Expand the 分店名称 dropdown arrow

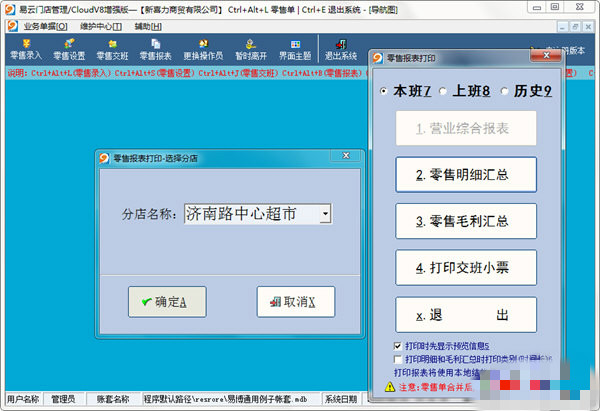click(325, 214)
